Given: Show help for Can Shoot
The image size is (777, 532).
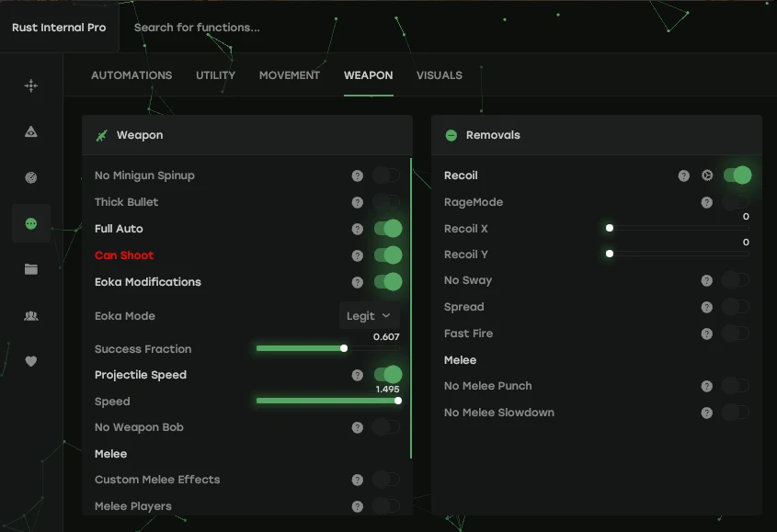Looking at the screenshot, I should pos(358,255).
